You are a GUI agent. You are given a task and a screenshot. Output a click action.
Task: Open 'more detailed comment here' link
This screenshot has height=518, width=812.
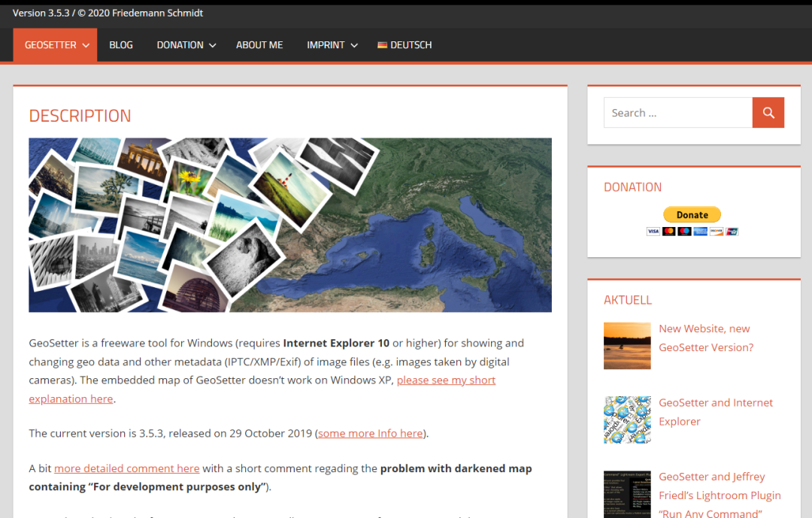click(x=126, y=468)
